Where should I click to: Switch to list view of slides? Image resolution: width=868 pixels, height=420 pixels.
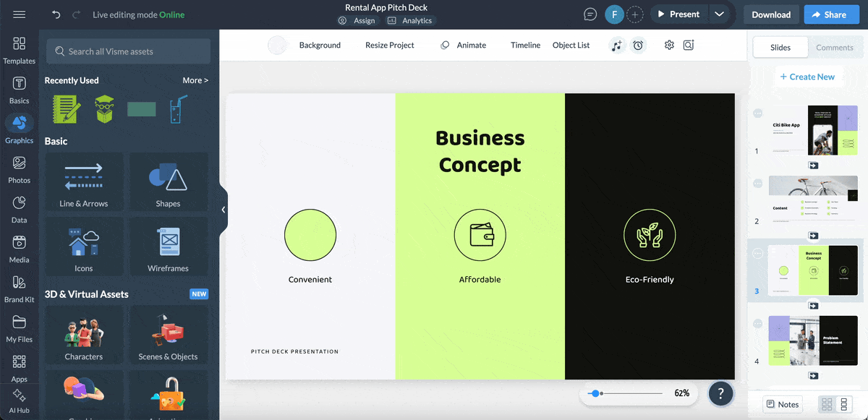click(x=843, y=404)
